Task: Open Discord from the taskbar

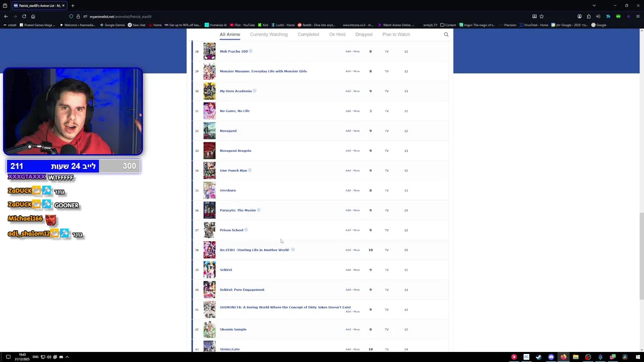Action: point(551,357)
